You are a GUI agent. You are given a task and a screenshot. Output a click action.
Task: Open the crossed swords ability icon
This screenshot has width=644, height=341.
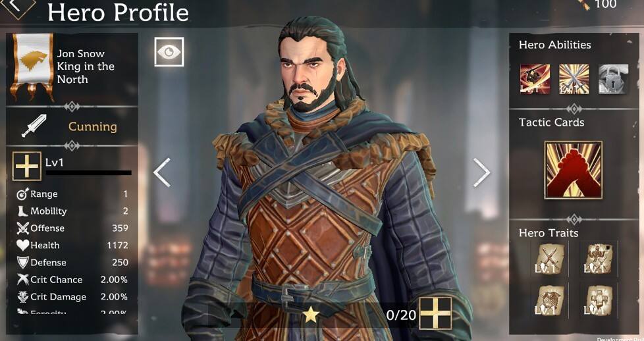(x=574, y=79)
